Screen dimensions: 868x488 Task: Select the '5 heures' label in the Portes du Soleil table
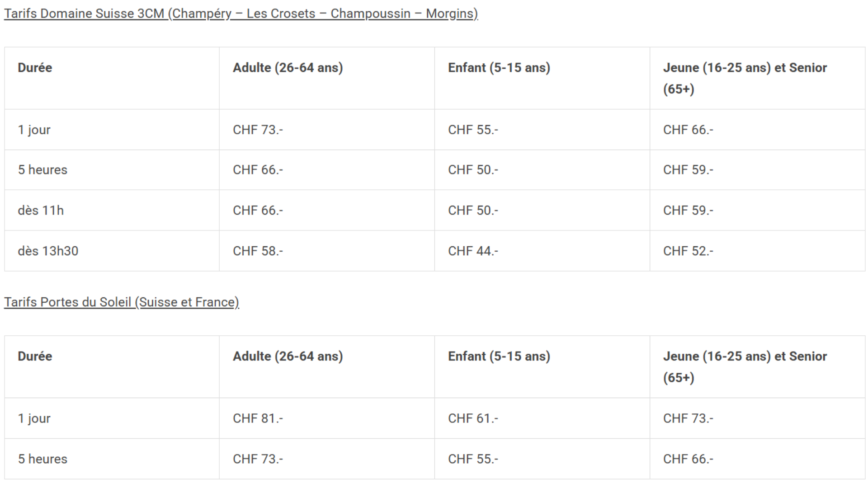pyautogui.click(x=42, y=459)
